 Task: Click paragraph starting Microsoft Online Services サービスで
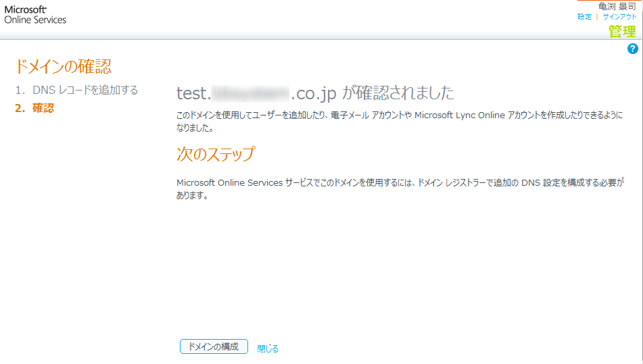tap(400, 189)
